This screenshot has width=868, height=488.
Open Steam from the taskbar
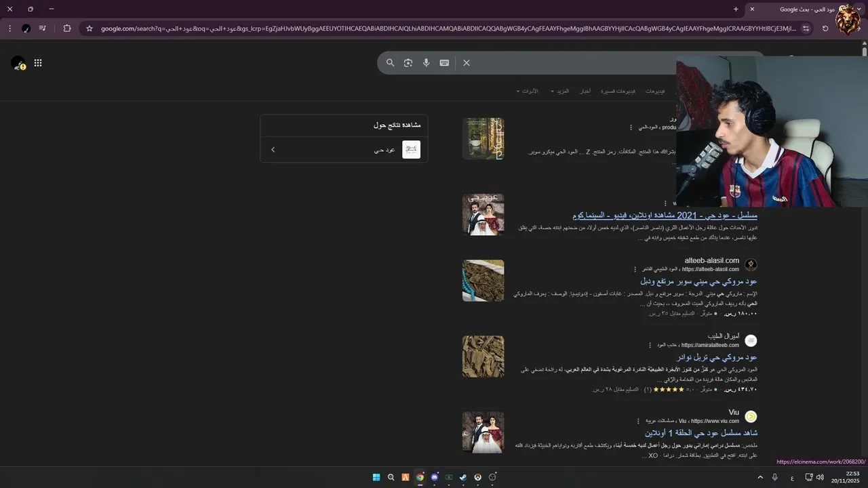click(x=463, y=477)
